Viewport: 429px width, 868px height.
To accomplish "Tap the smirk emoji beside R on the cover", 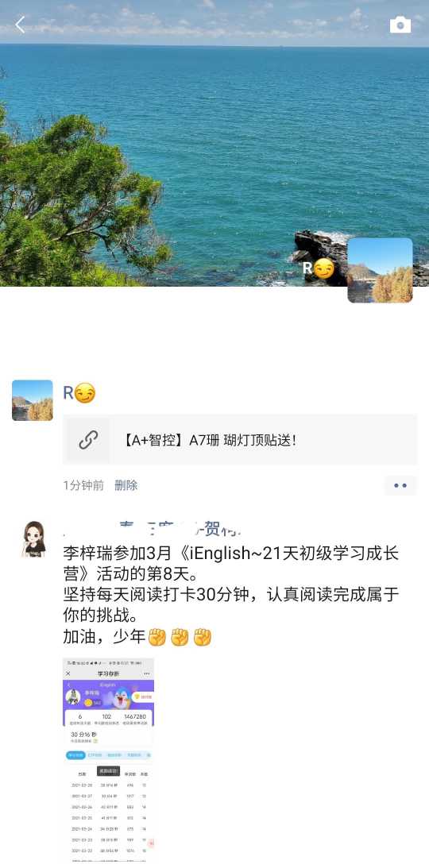I will point(324,268).
